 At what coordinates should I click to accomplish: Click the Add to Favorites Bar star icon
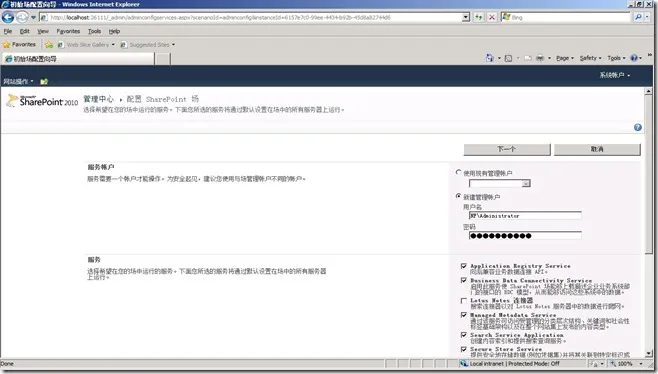coord(49,44)
